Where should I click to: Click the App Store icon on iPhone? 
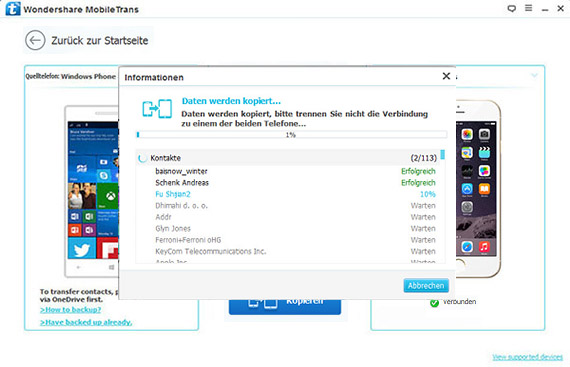467,189
